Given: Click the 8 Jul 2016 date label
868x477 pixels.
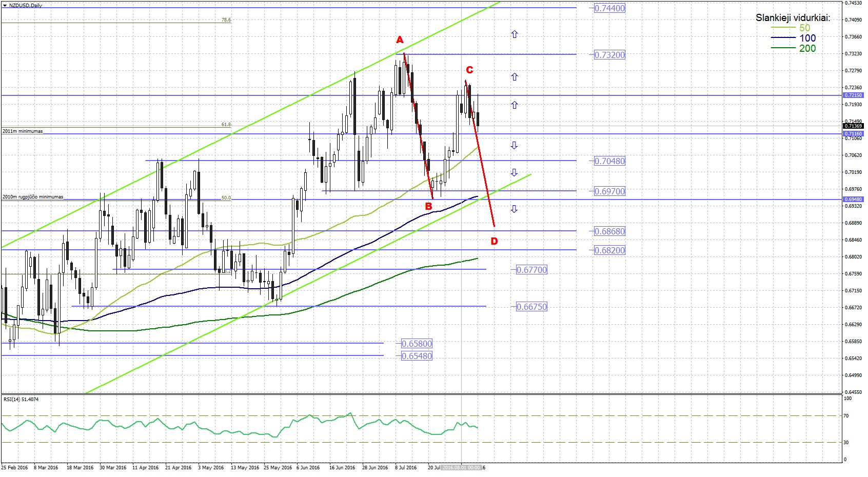Looking at the screenshot, I should tap(406, 468).
